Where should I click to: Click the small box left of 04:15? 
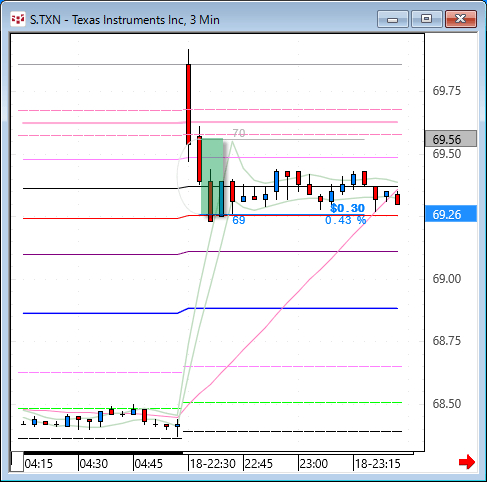coord(17,462)
